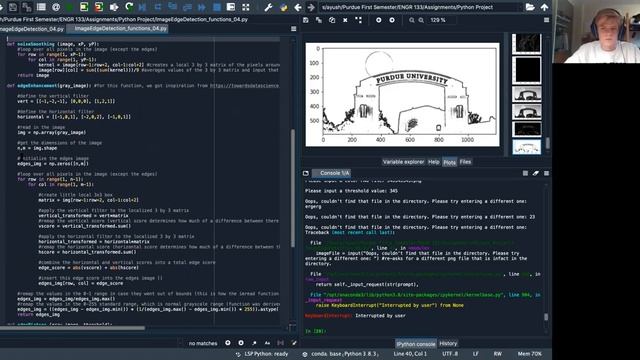Open the editor pane options menu
Screen dimensions: 640x360
pos(293,29)
